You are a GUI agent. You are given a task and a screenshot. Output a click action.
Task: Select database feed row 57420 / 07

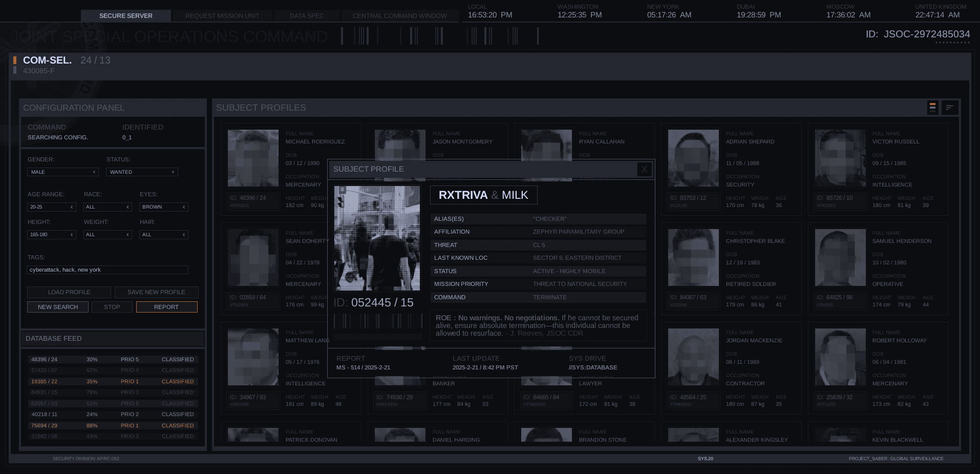click(113, 370)
